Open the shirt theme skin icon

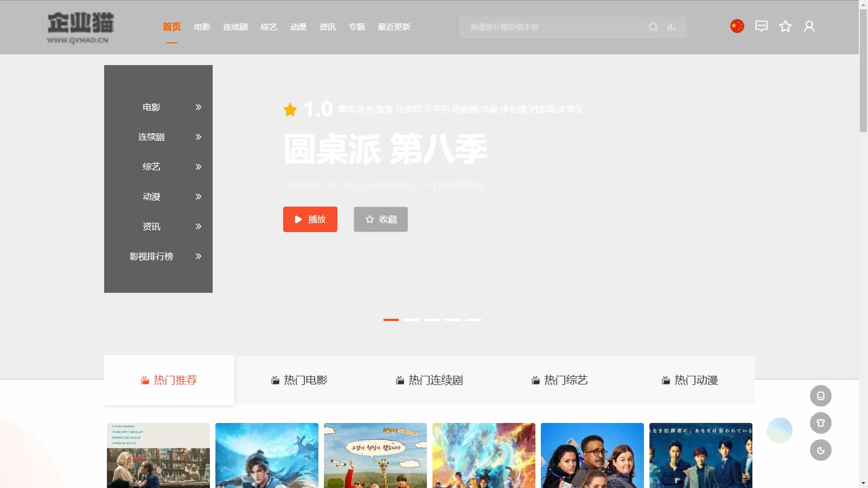point(820,423)
